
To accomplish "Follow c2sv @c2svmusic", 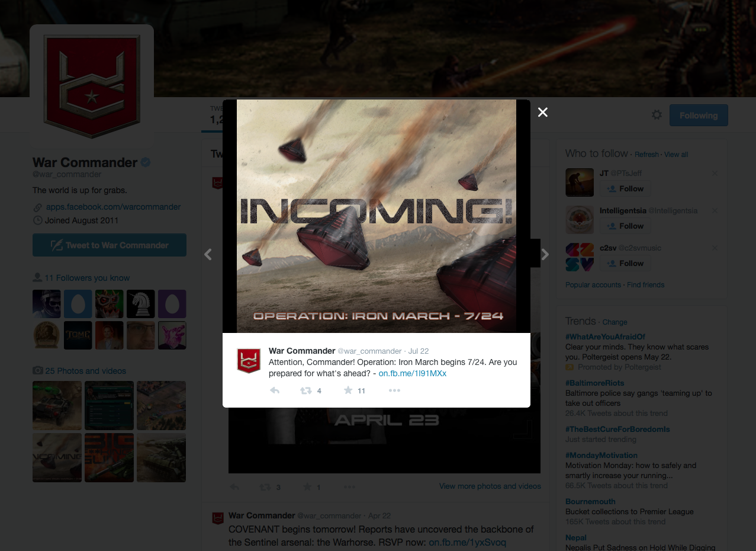I will coord(625,263).
